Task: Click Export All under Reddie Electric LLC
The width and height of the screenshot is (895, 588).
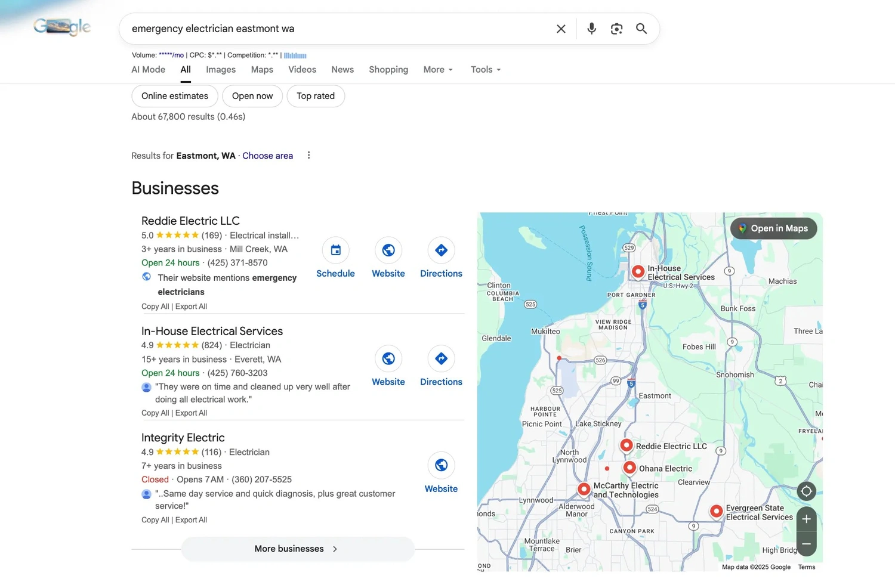Action: [x=191, y=307]
